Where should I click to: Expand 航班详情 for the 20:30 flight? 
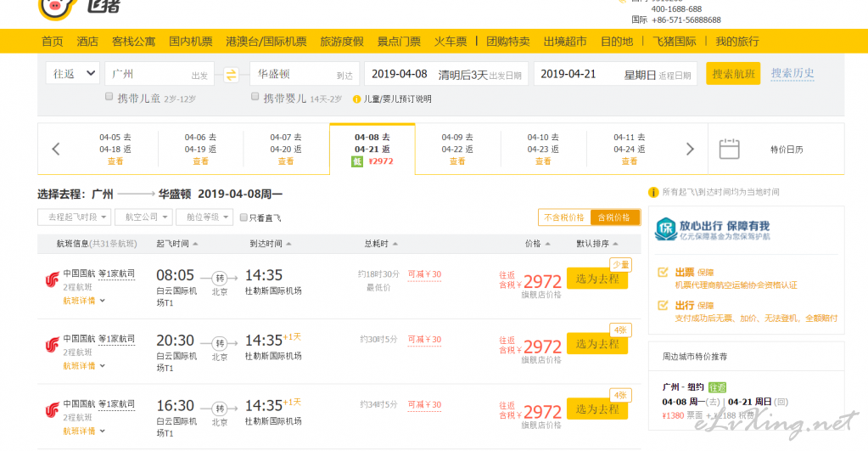[84, 366]
